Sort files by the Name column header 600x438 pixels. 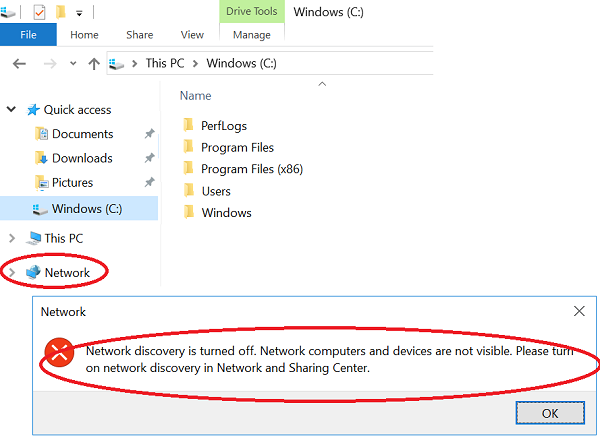pyautogui.click(x=196, y=96)
